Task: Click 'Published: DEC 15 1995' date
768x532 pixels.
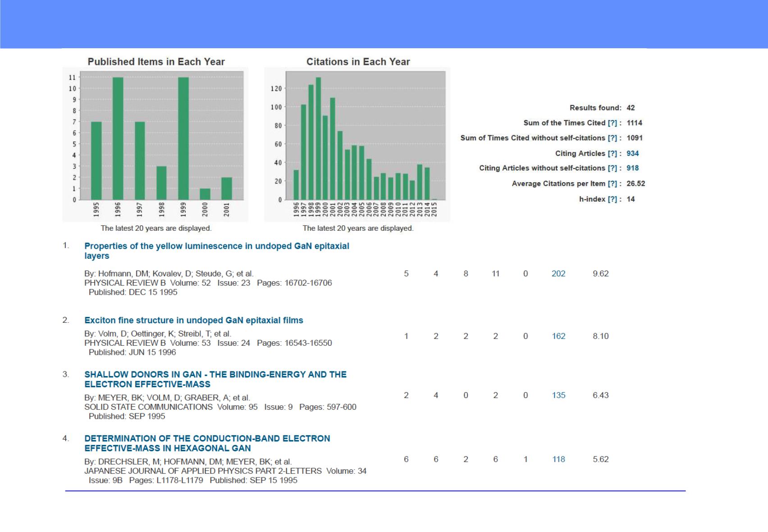Action: pyautogui.click(x=133, y=292)
